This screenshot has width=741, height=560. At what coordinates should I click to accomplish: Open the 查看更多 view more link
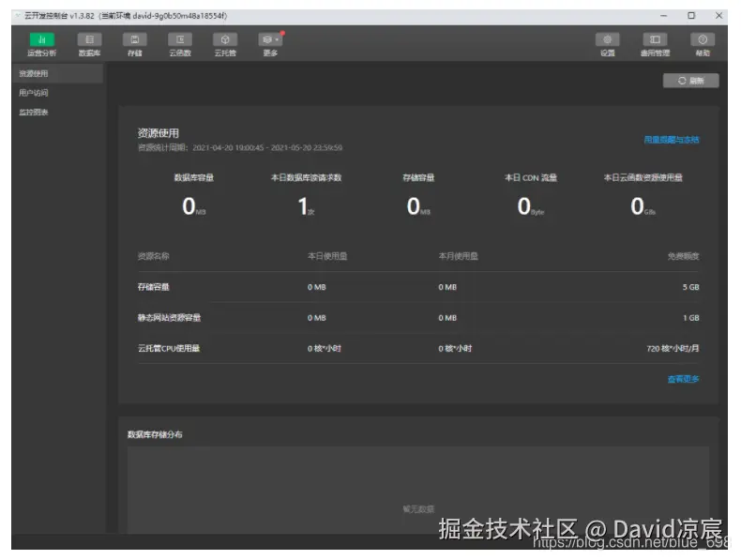click(x=683, y=379)
